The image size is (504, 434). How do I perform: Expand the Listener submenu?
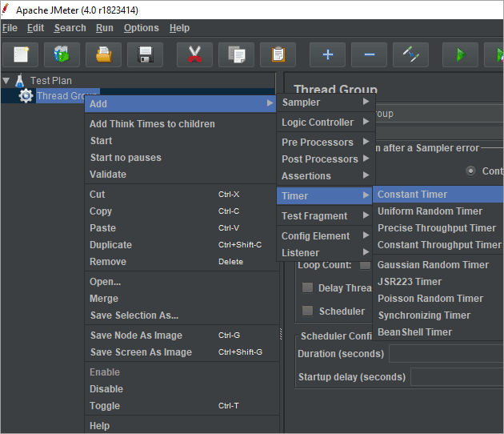pyautogui.click(x=325, y=252)
